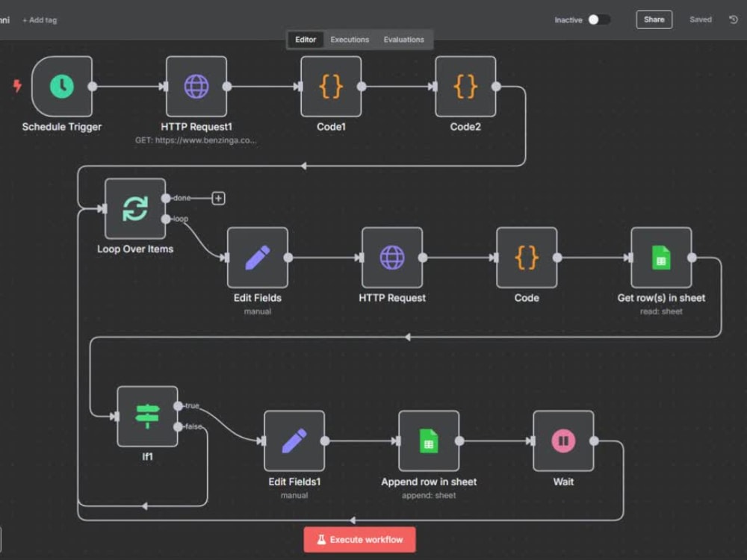Click the 'GET: https://www.benzinga.co...' subtitle

pyautogui.click(x=196, y=140)
